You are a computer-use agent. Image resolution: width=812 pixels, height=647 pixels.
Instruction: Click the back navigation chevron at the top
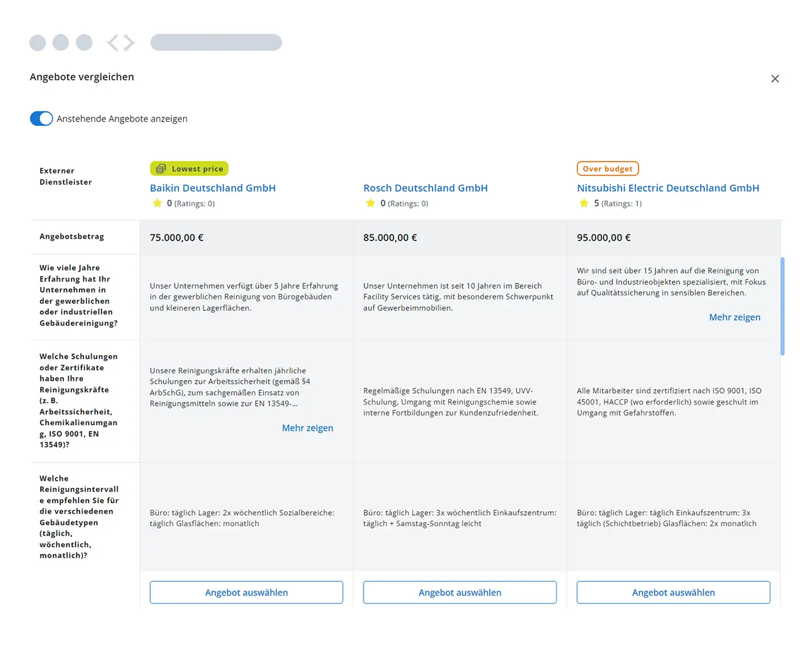pos(113,42)
